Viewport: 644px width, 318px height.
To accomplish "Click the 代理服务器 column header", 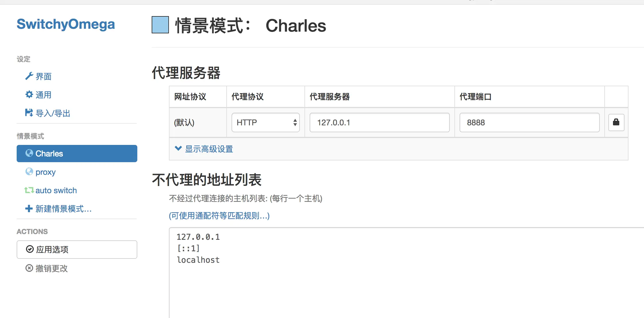I will coord(330,97).
